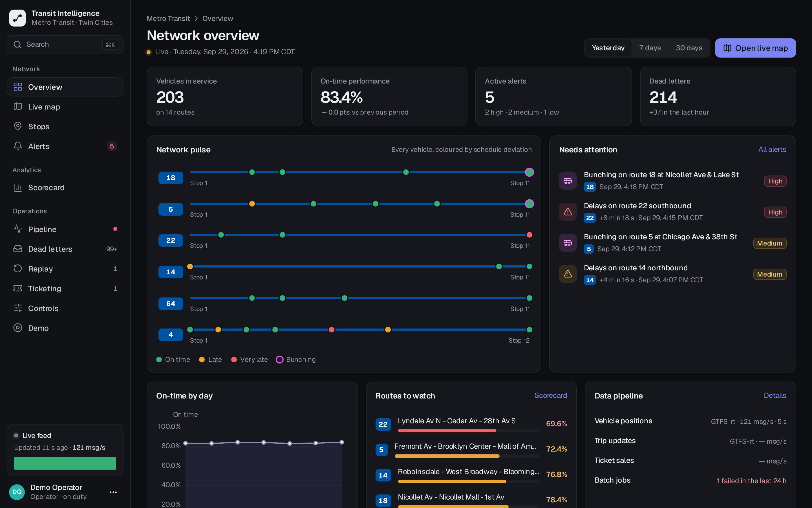812x508 pixels.
Task: Click warning icon on route 14 delays alert
Action: click(x=568, y=274)
